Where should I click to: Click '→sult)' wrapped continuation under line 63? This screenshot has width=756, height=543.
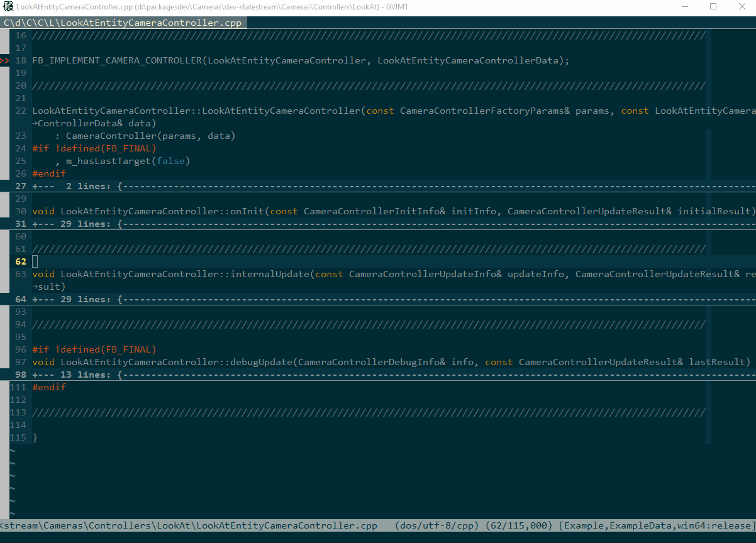pyautogui.click(x=49, y=287)
